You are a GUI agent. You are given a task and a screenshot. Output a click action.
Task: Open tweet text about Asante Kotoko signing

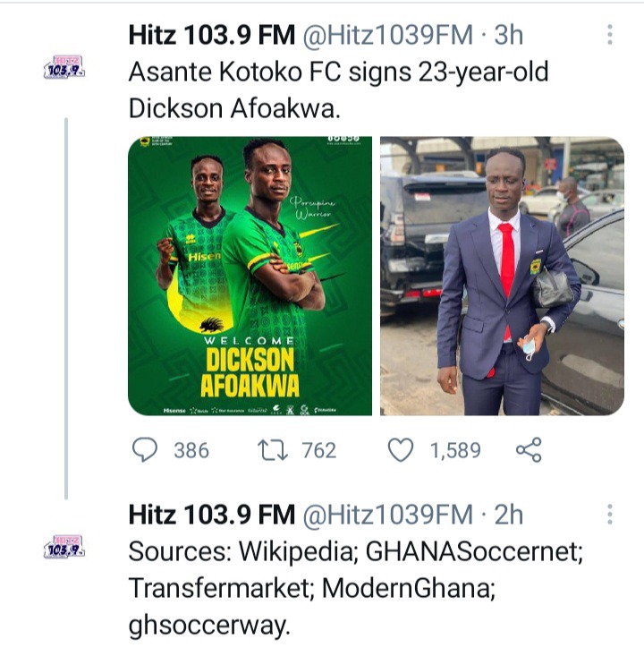tap(338, 90)
